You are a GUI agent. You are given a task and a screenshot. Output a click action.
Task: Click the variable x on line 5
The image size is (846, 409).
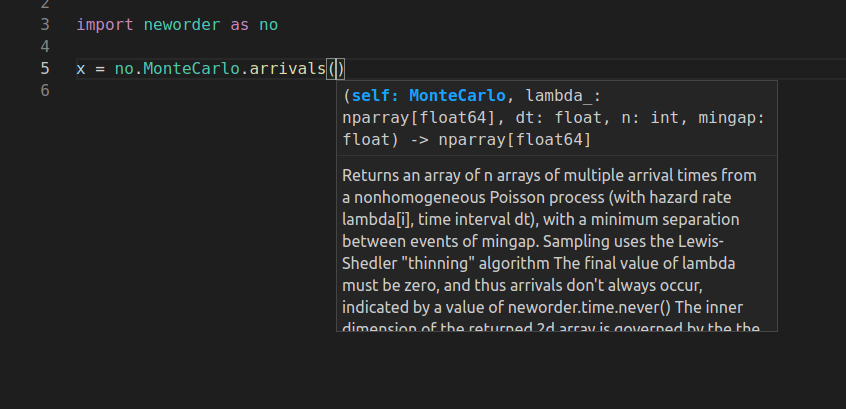pos(81,69)
